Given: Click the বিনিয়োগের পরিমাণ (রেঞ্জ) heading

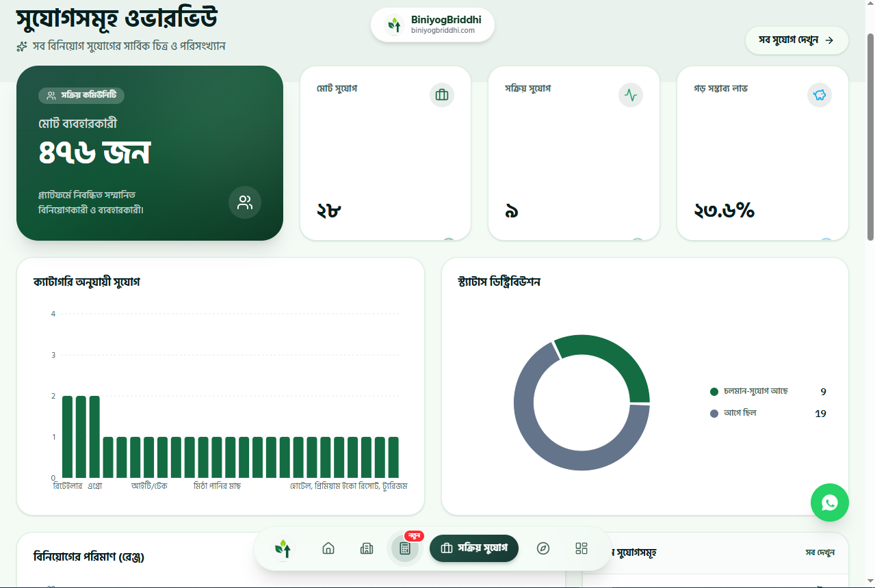Looking at the screenshot, I should click(x=89, y=557).
